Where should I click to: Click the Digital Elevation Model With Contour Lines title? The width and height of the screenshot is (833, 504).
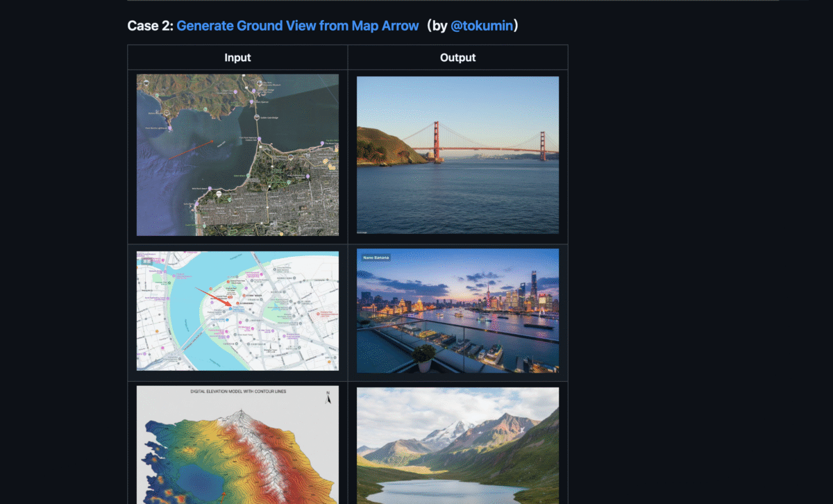pyautogui.click(x=238, y=392)
